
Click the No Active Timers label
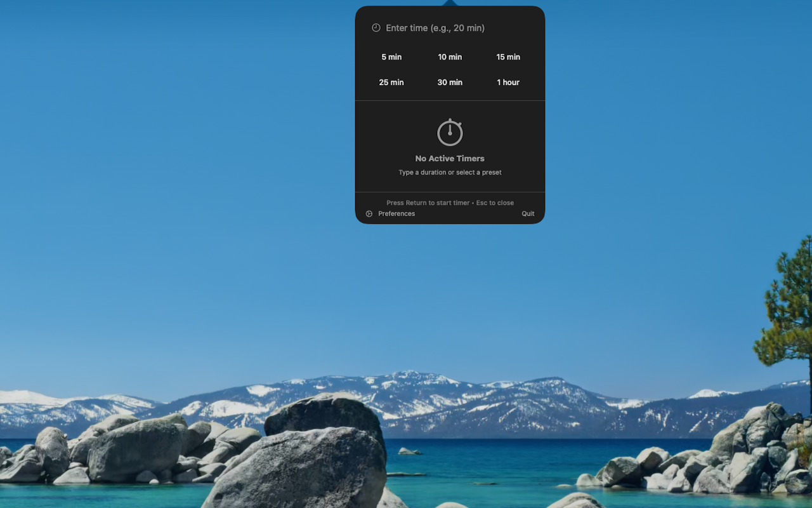pyautogui.click(x=450, y=158)
